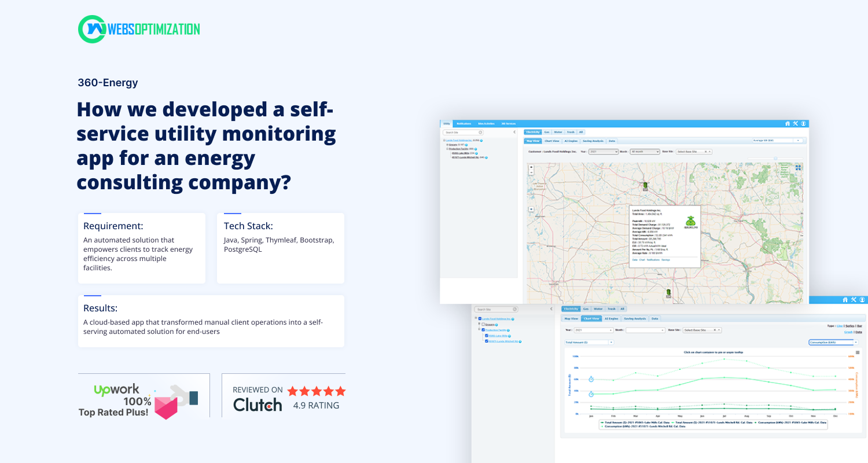
Task: Uncheck the #5065-Lake Mills site checkbox
Action: pos(487,336)
